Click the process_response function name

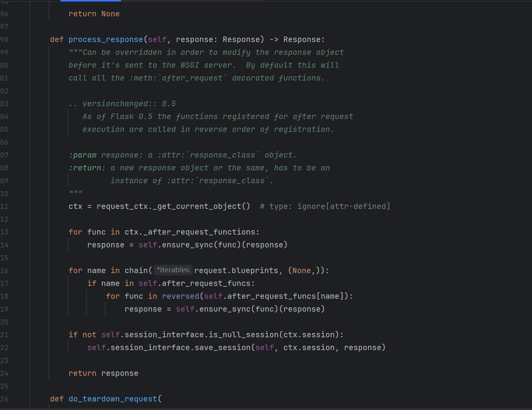pos(105,40)
